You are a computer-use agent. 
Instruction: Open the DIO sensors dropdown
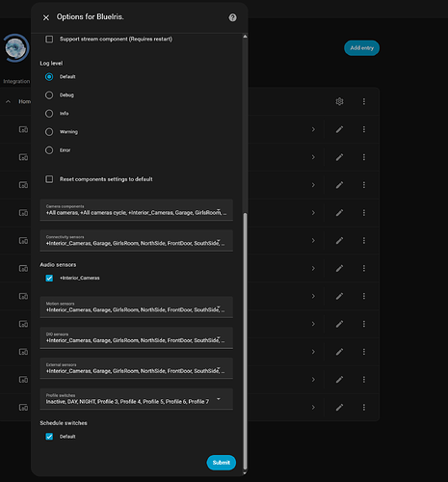point(136,337)
